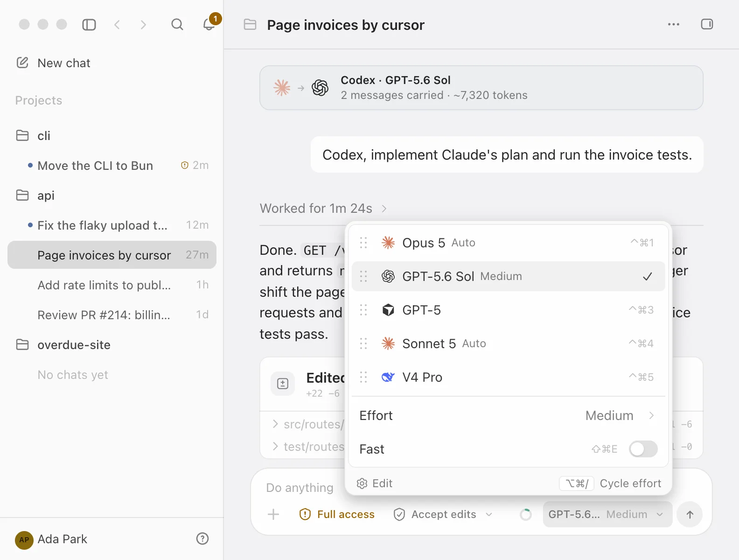Click the drag handle next to Opus 5
Image resolution: width=739 pixels, height=560 pixels.
click(363, 243)
